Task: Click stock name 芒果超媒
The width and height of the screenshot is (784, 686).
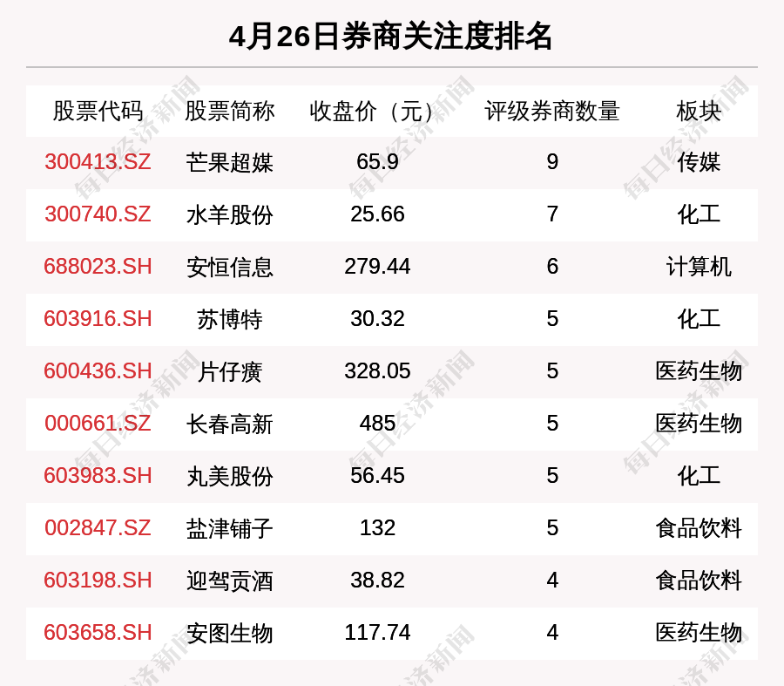Action: [x=229, y=163]
